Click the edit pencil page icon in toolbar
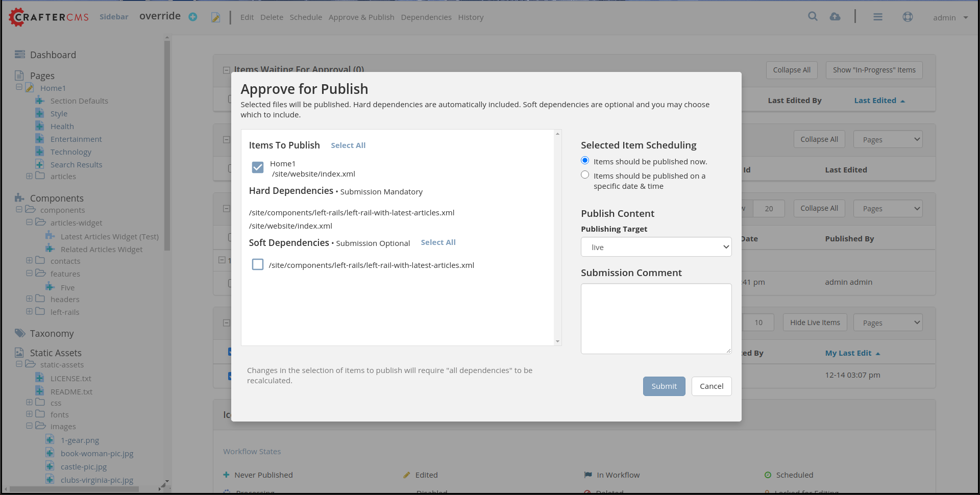 click(x=216, y=17)
